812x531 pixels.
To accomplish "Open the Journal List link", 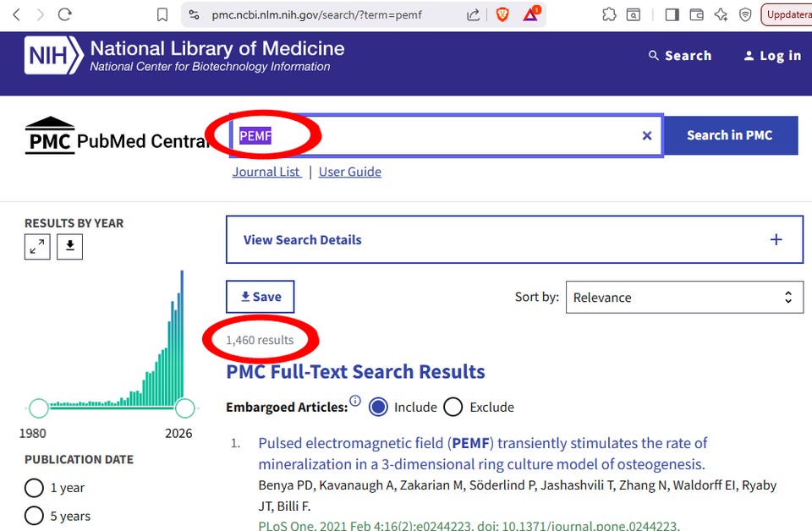I will pos(266,172).
